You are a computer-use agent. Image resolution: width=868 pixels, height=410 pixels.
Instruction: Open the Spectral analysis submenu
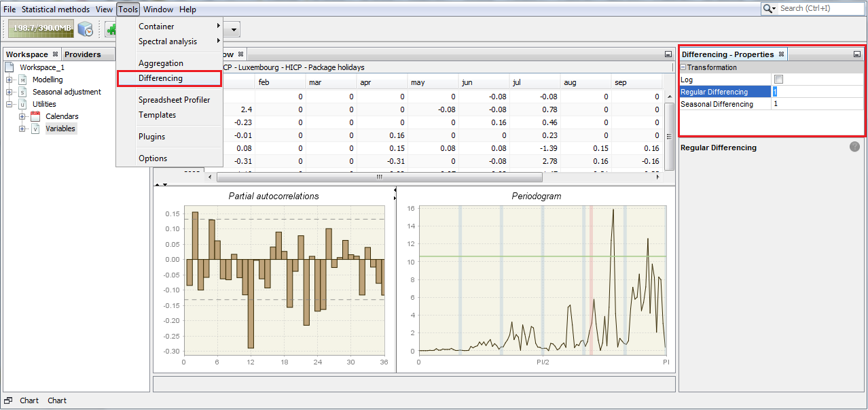[168, 41]
